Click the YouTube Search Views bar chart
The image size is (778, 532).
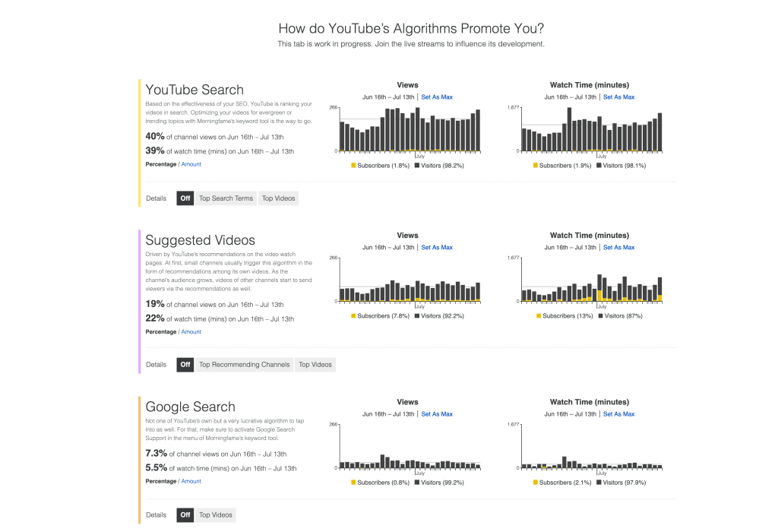click(410, 129)
